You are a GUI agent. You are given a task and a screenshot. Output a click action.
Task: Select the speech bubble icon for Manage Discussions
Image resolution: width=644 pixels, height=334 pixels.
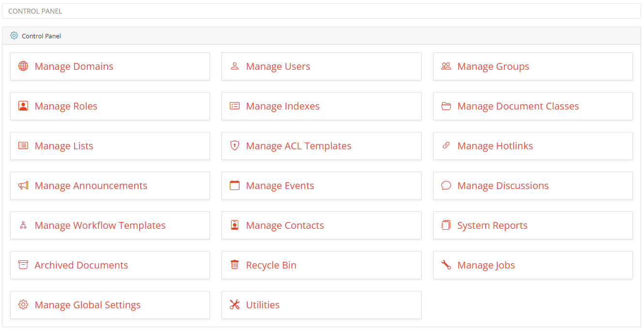pyautogui.click(x=446, y=185)
